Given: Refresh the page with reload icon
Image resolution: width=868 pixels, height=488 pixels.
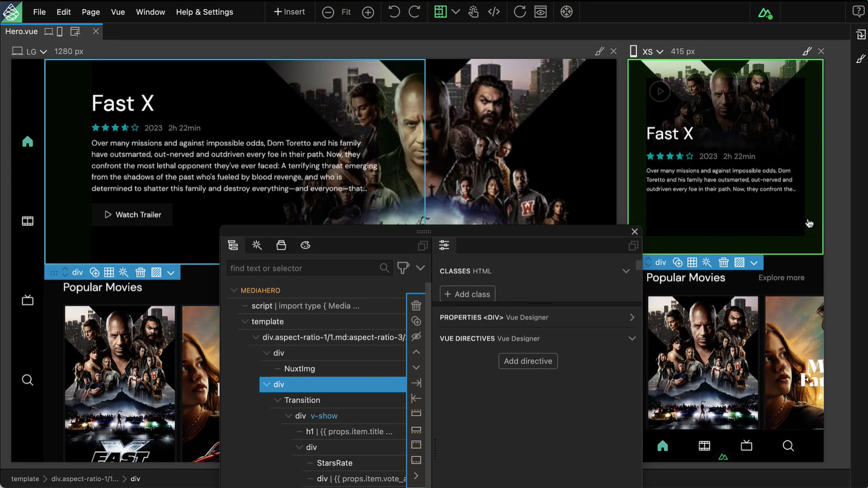Looking at the screenshot, I should point(520,11).
